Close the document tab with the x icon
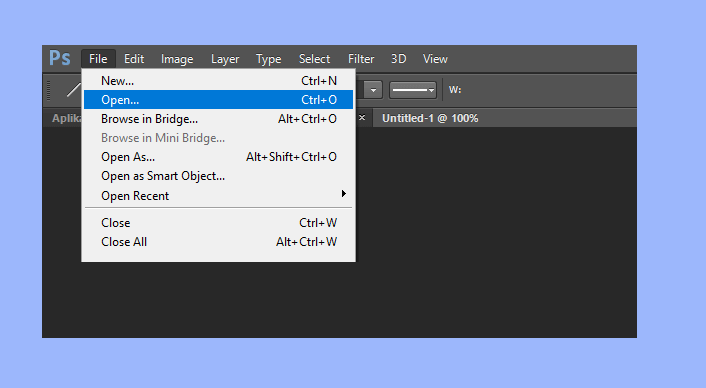The width and height of the screenshot is (706, 388). tap(362, 118)
